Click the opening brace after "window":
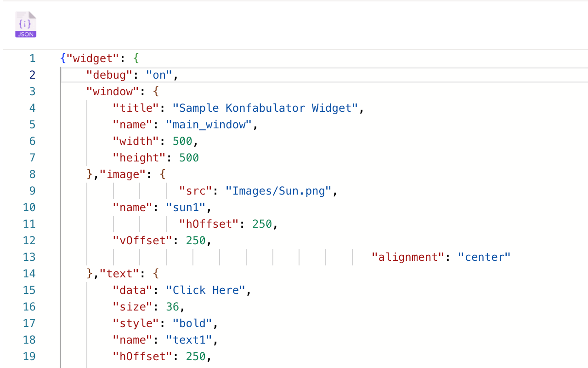Viewport: 588px width, 368px height. pos(156,92)
